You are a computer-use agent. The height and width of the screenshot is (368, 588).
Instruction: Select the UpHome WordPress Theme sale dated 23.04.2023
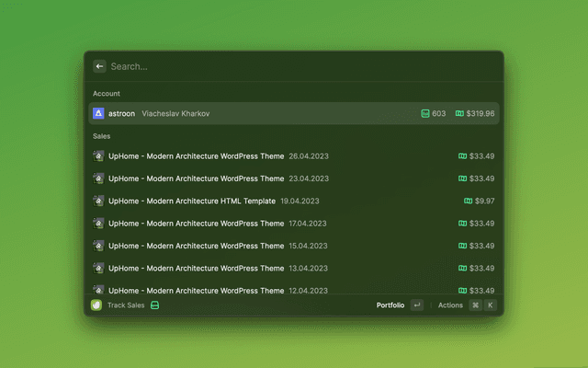pyautogui.click(x=294, y=178)
